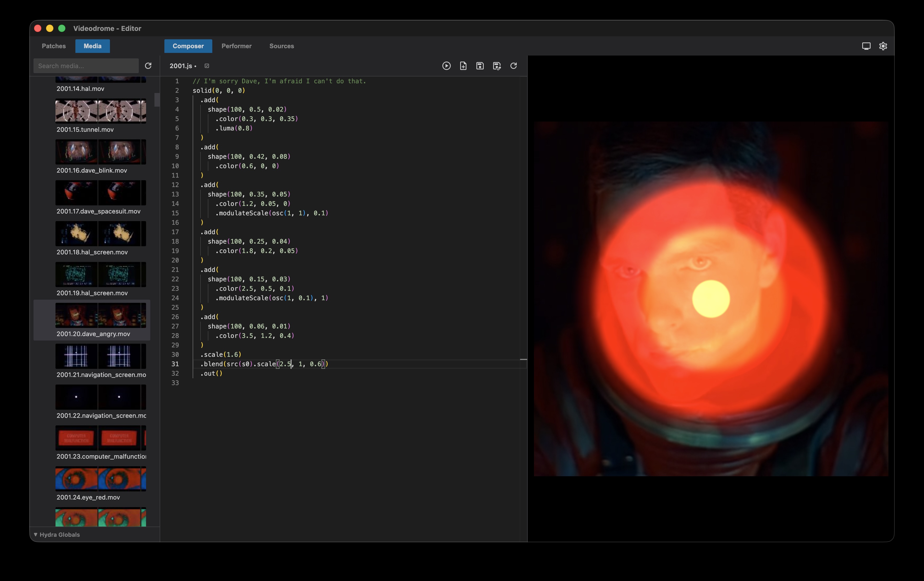Image resolution: width=924 pixels, height=581 pixels.
Task: Click the Search media input field
Action: pyautogui.click(x=86, y=66)
